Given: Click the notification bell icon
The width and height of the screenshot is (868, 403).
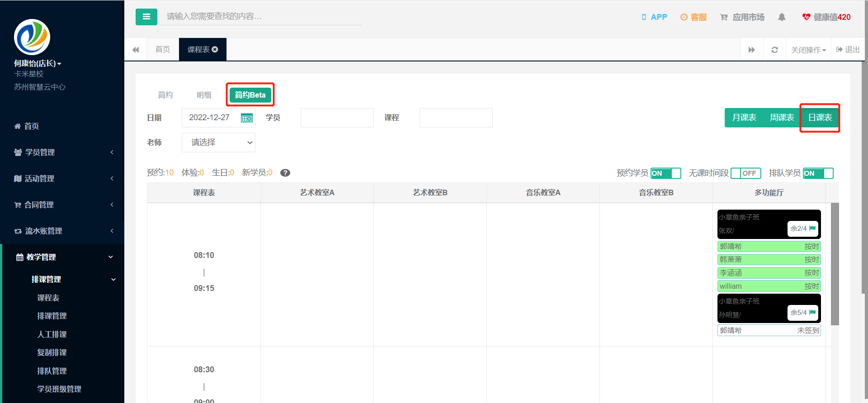Looking at the screenshot, I should coord(782,17).
